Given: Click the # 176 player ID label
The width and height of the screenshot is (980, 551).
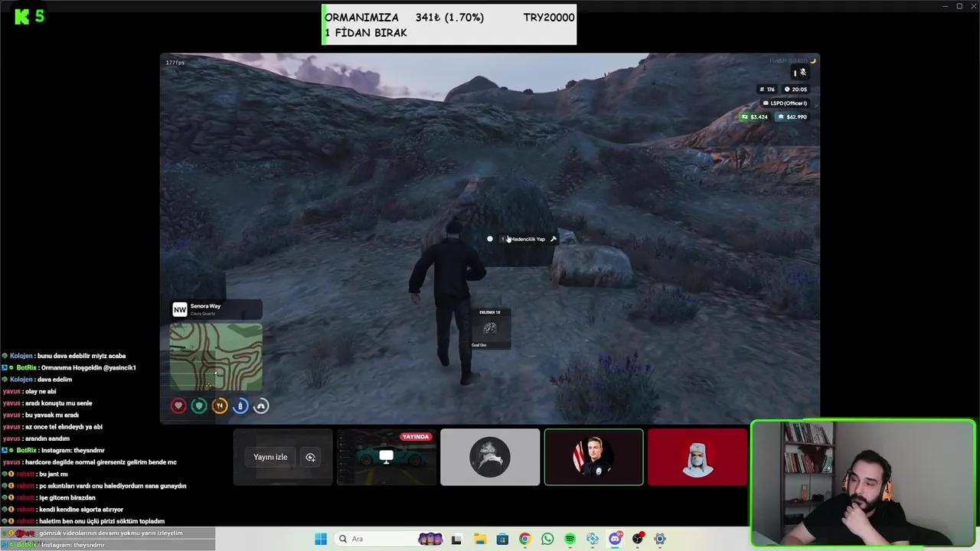Looking at the screenshot, I should point(767,90).
